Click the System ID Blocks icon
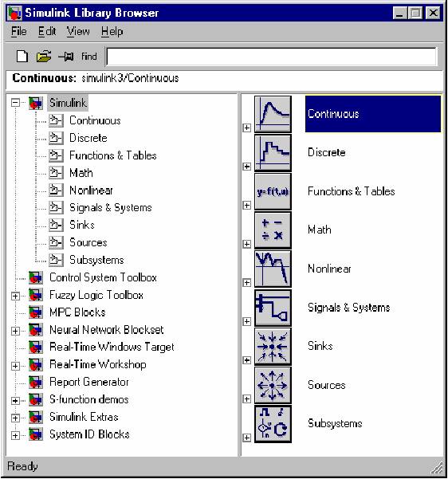The height and width of the screenshot is (479, 448). pos(36,434)
